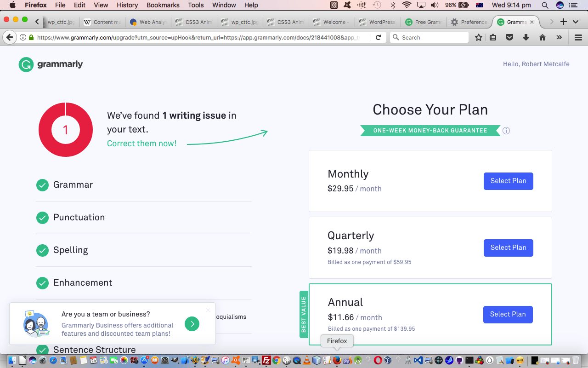Open the Tools menu

pos(196,5)
